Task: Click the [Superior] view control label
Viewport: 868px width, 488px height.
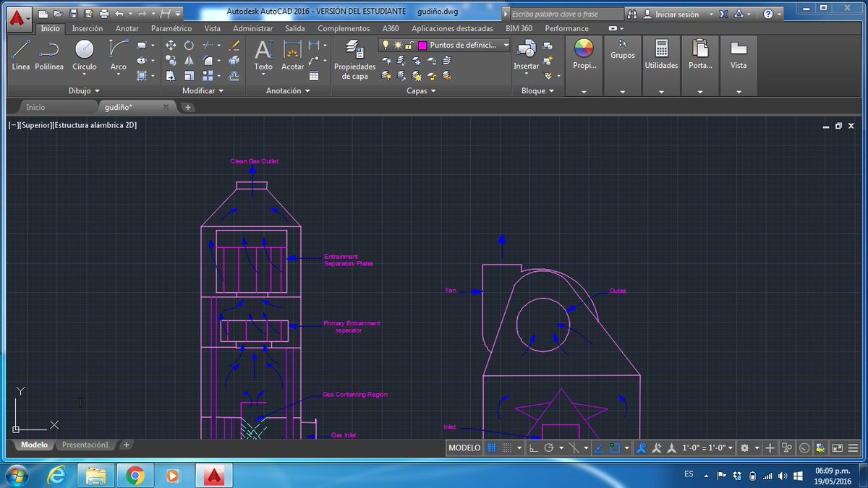Action: coord(36,125)
